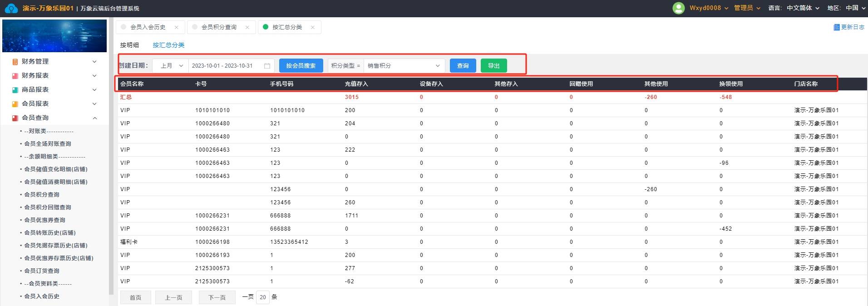The image size is (868, 306).
Task: Open 会员入会历史 sidebar item
Action: click(42, 296)
